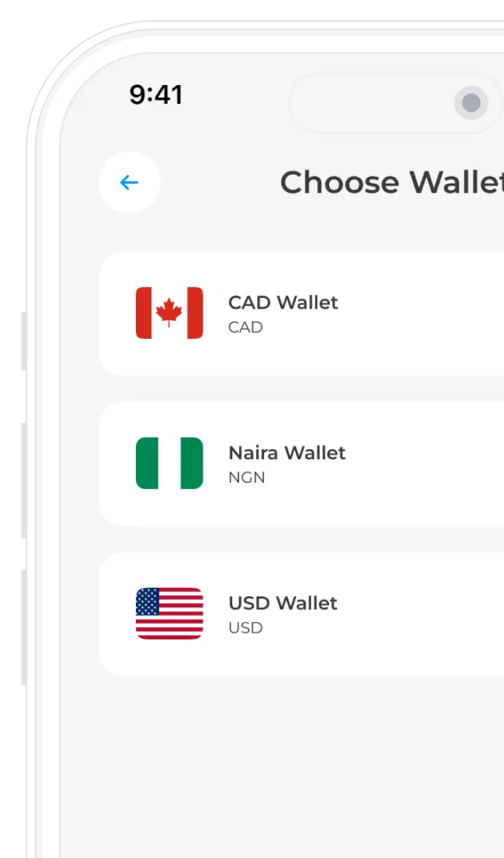Viewport: 504px width, 858px height.
Task: Choose the USD Wallet title
Action: [282, 603]
